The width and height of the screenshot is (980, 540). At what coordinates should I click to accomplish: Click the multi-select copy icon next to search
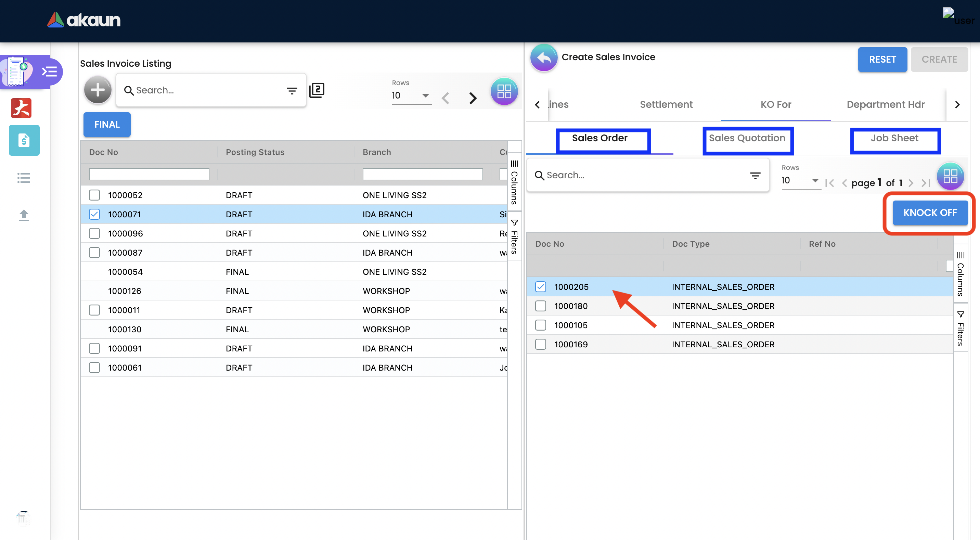[317, 90]
